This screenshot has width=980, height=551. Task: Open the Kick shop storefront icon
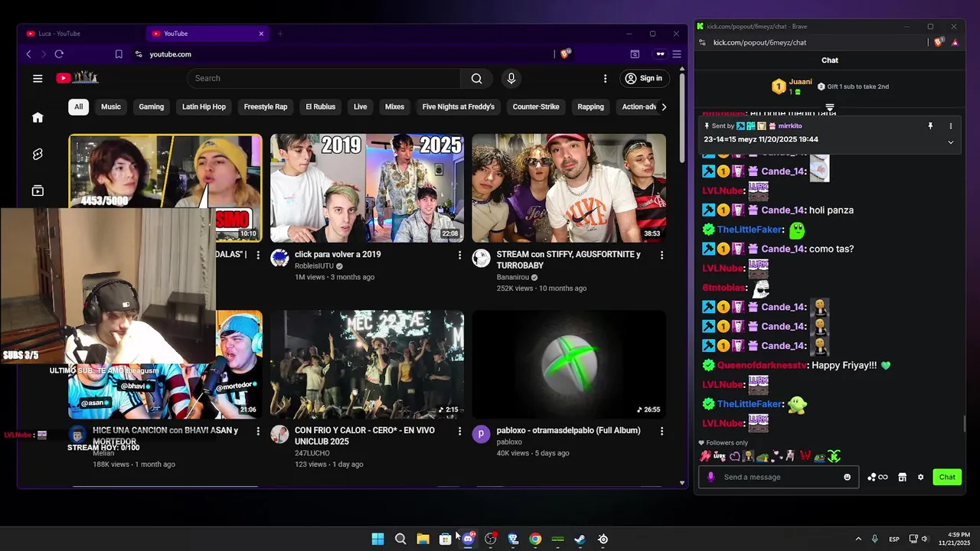(902, 477)
